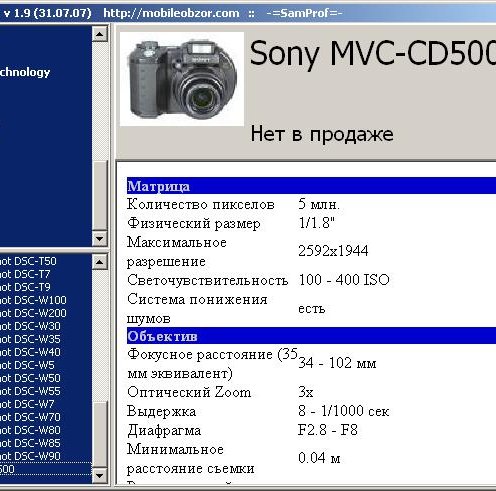496x491 pixels.
Task: Click scroll-down arrow of camera model list
Action: coord(99,475)
